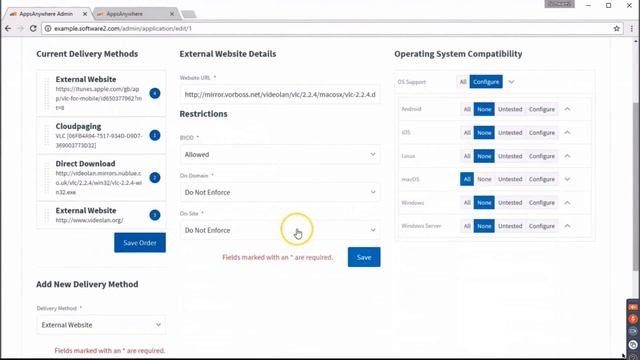
Task: Grab the drag handle of Cloudpaging method
Action: (47, 136)
